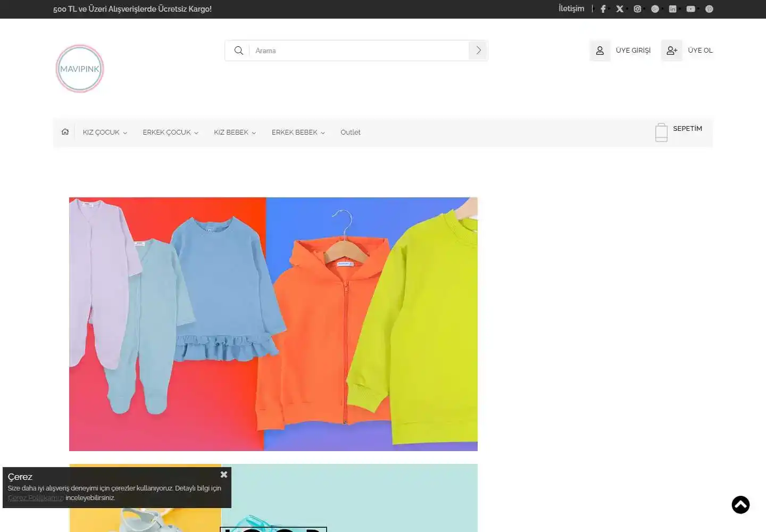Go to home via house icon
Screen dimensions: 766x532
tap(65, 132)
